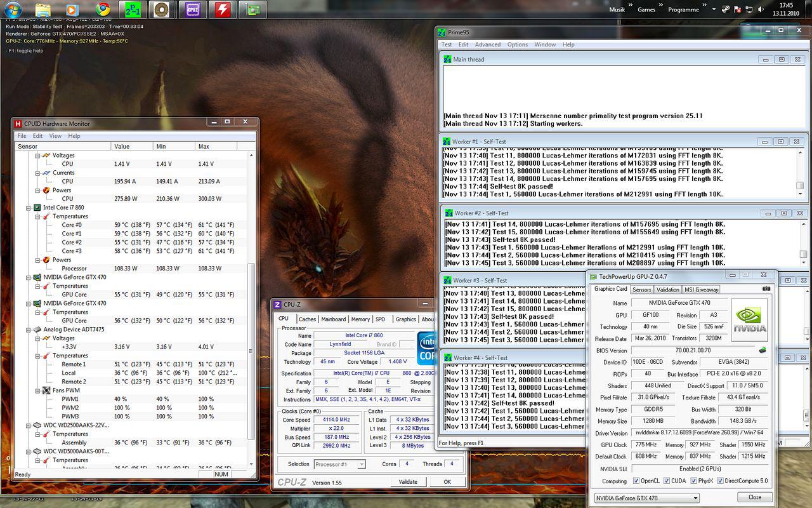Switch to the red lightning HWMonitor taskbar button
This screenshot has width=812, height=508.
click(x=223, y=9)
